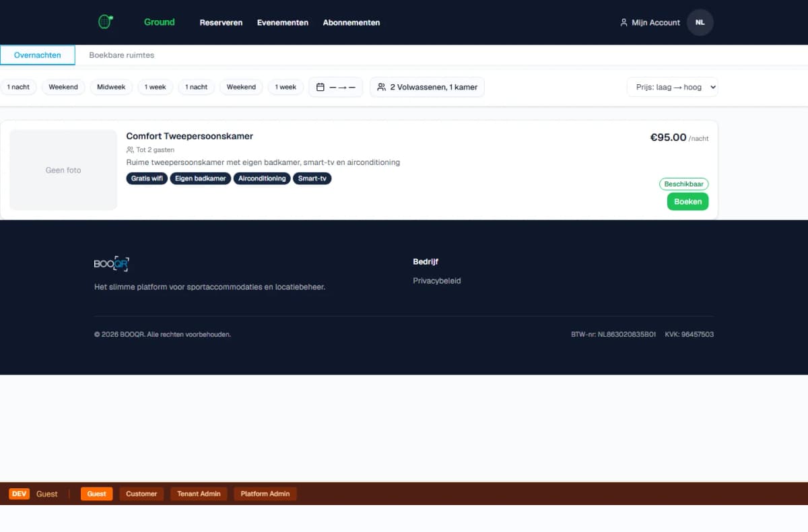The width and height of the screenshot is (808, 532).
Task: Click the BOOQR footer logo
Action: (x=112, y=264)
